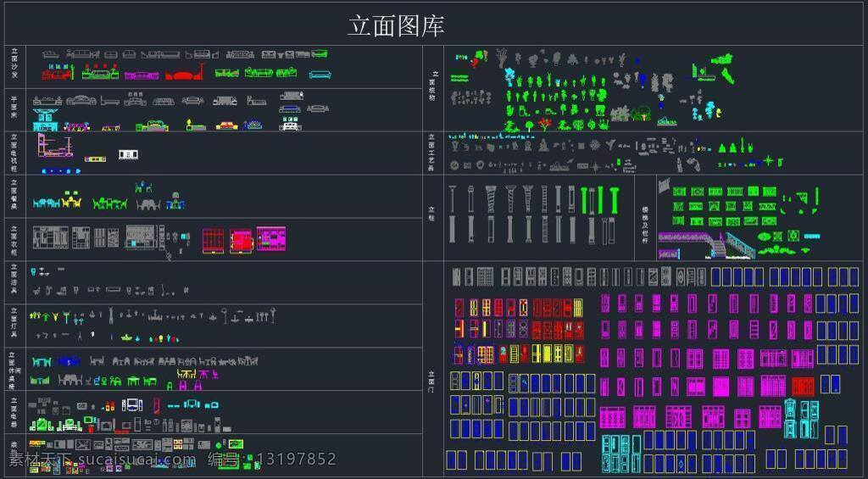Viewport: 868px width, 479px height.
Task: Pick the thick green column block
Action: pyautogui.click(x=614, y=200)
